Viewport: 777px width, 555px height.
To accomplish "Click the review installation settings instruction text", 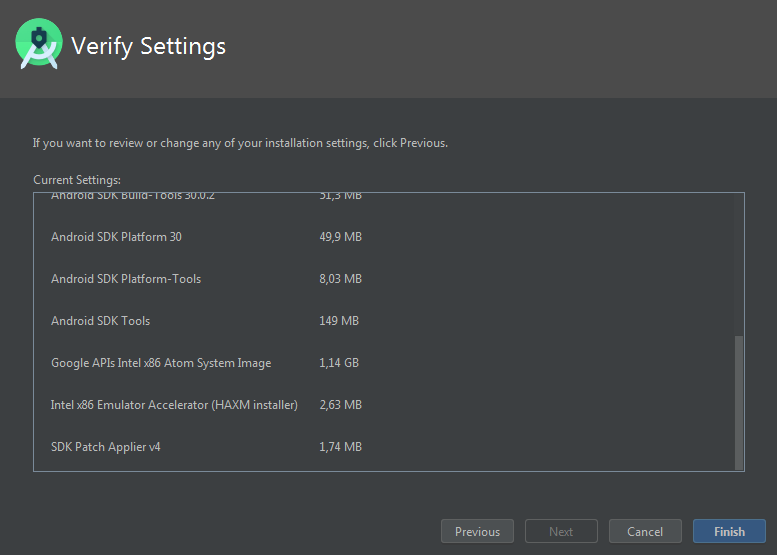I will [x=240, y=143].
